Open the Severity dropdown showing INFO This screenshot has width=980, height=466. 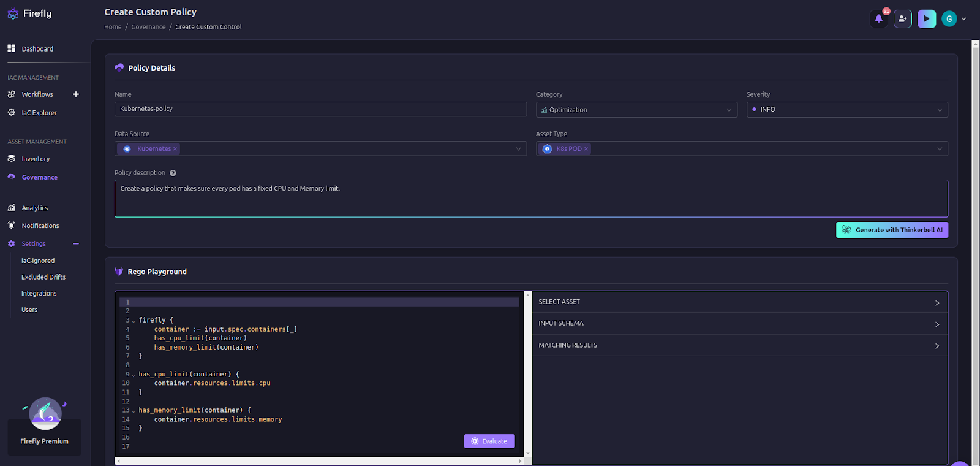click(x=847, y=110)
